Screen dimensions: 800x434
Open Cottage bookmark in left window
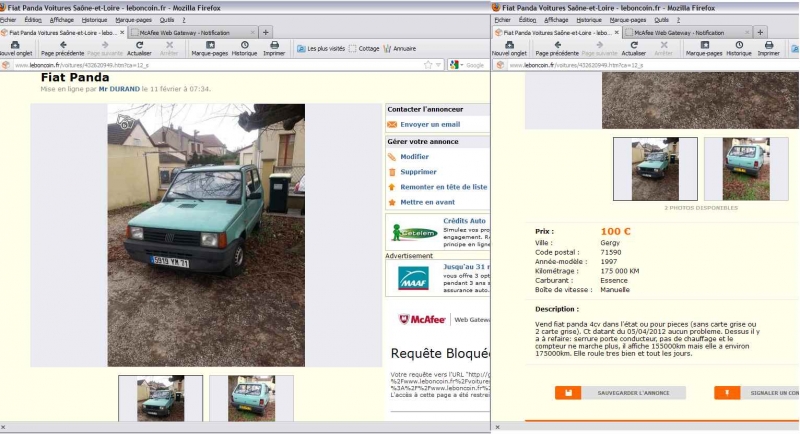tap(364, 48)
